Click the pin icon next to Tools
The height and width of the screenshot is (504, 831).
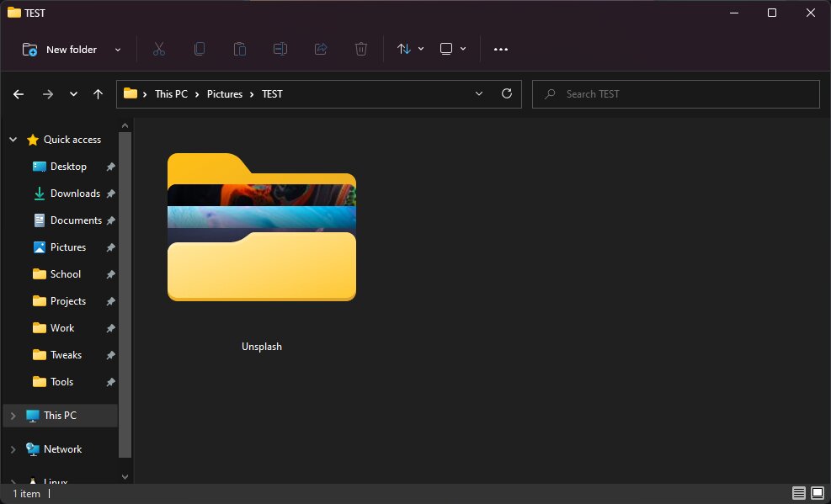coord(111,382)
